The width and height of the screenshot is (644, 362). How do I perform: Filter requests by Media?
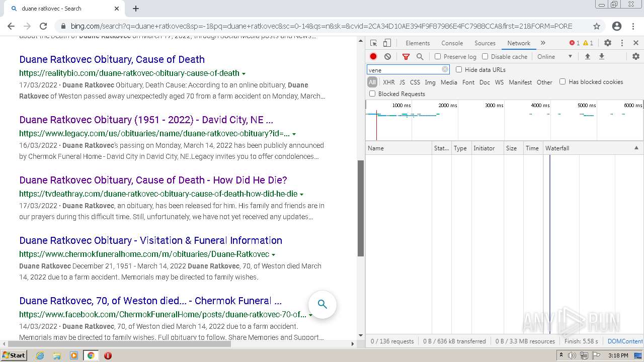pos(449,82)
